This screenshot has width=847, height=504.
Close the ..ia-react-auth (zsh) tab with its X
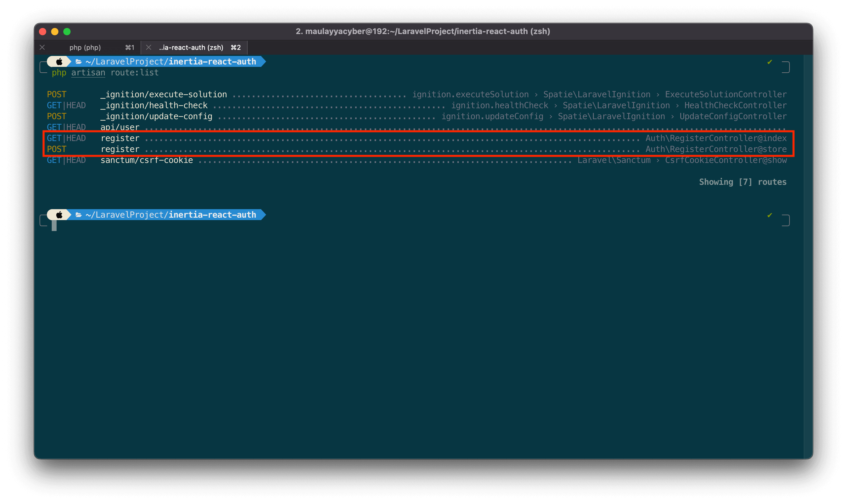pos(148,47)
